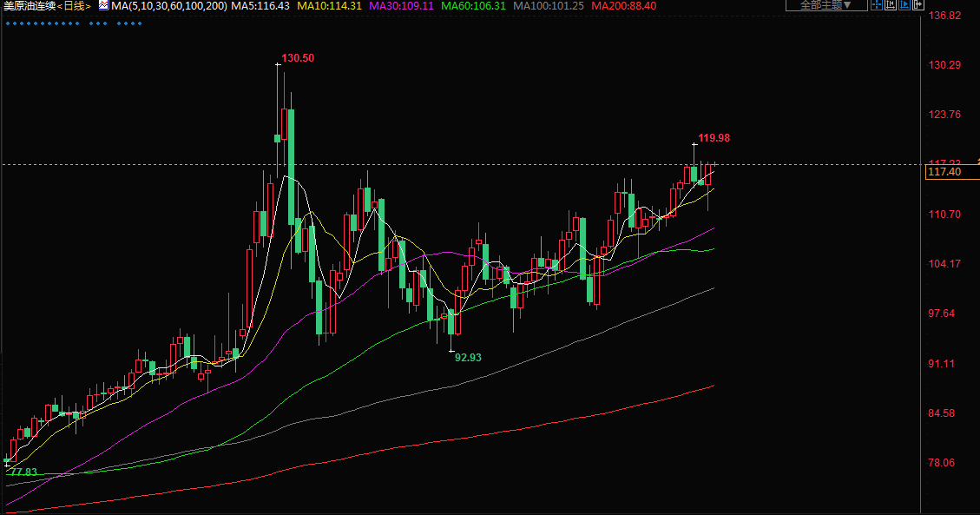Click the orange 117.40 current price tag
The image size is (980, 515).
(x=944, y=172)
